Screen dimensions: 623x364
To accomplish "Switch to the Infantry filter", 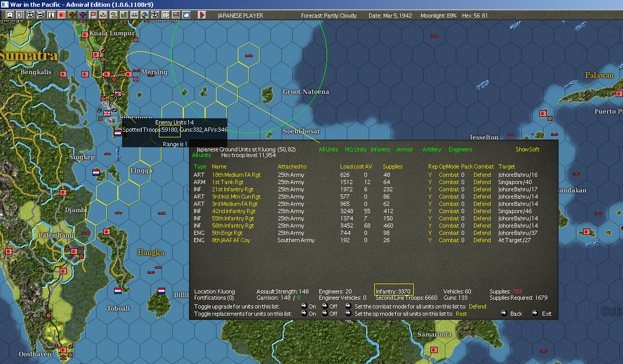I will 381,149.
